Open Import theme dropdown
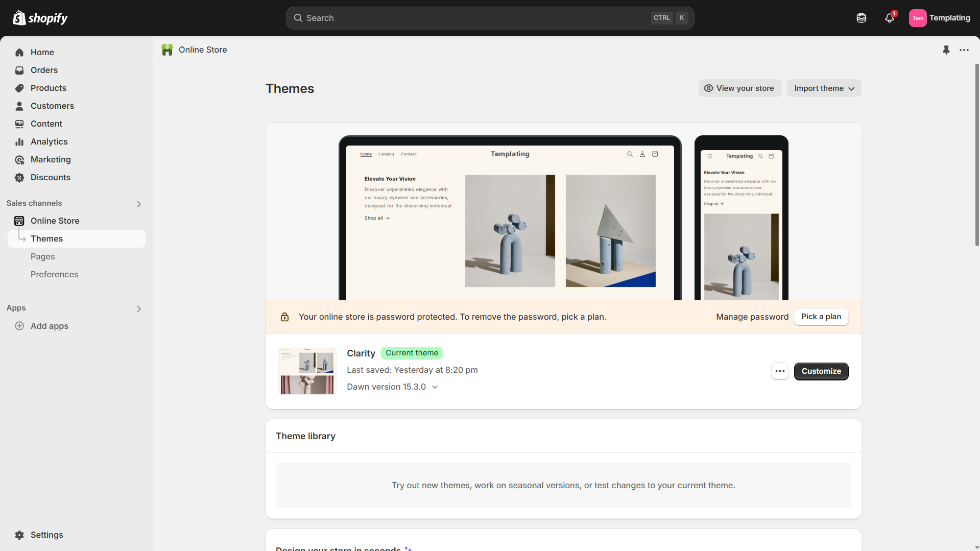Screen dimensions: 980x551 point(824,88)
